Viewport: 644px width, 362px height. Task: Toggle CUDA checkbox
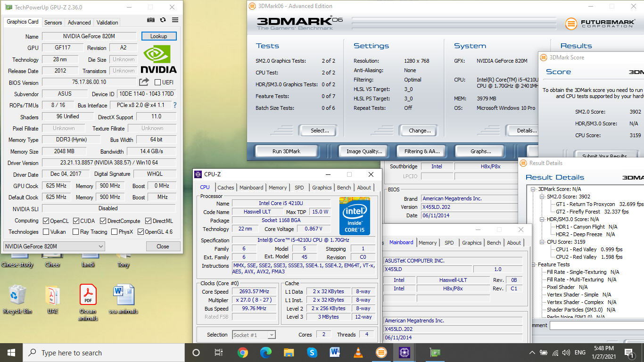[x=75, y=221]
